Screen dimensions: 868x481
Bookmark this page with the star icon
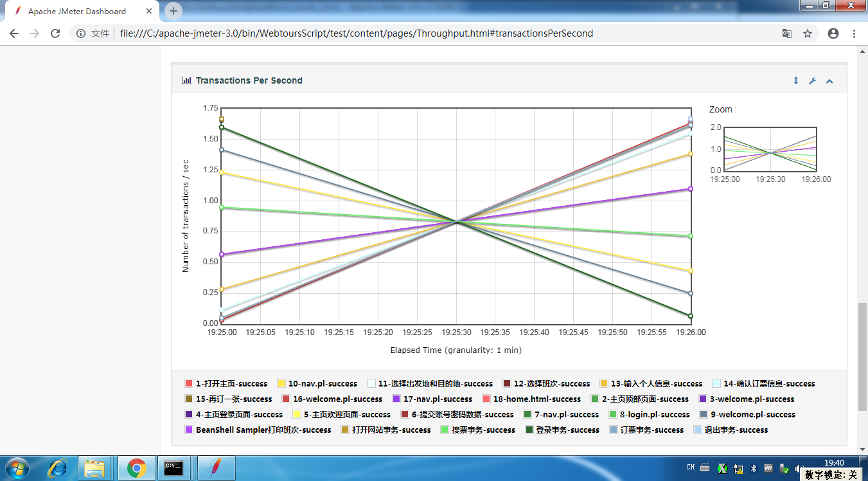(x=808, y=33)
